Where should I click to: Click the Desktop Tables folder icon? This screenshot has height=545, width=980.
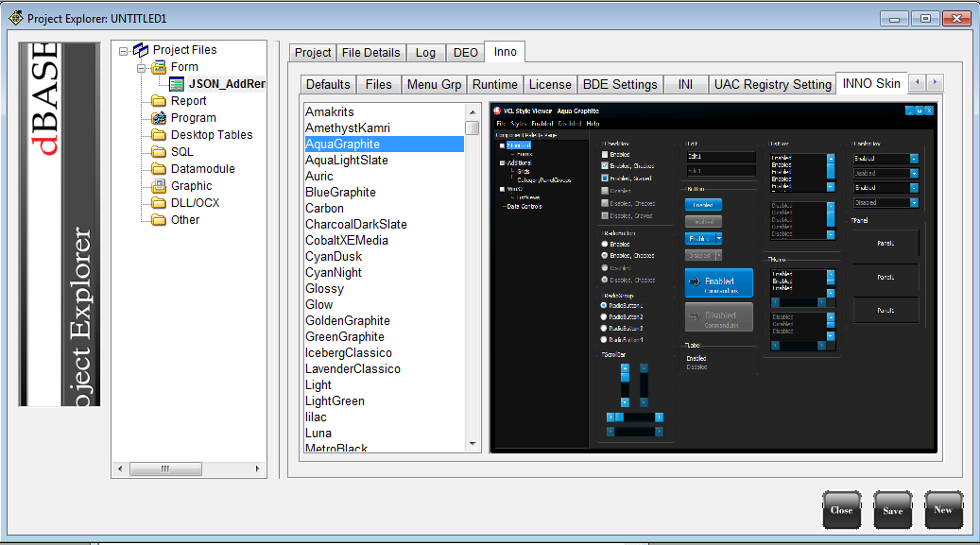[x=159, y=134]
